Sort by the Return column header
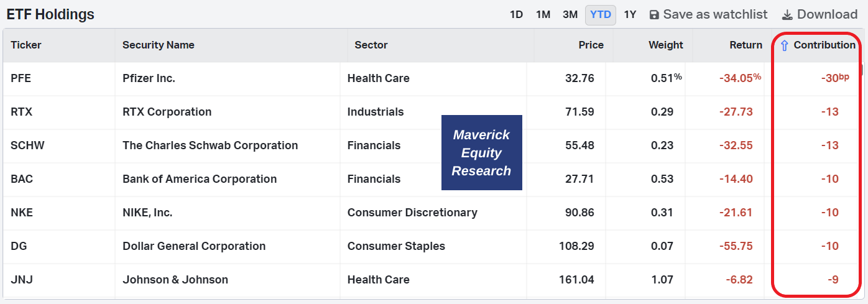The width and height of the screenshot is (868, 304). (746, 45)
